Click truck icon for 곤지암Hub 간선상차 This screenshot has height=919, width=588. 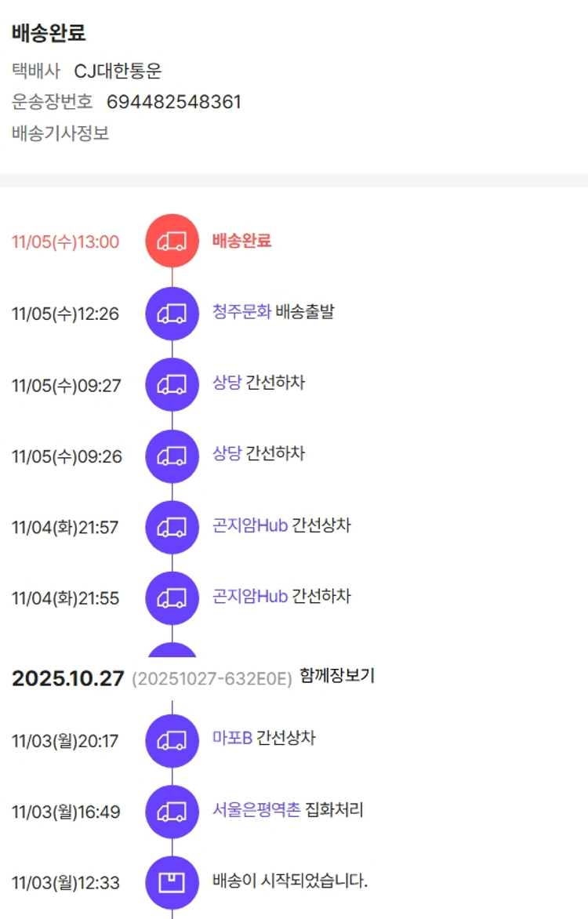point(172,527)
